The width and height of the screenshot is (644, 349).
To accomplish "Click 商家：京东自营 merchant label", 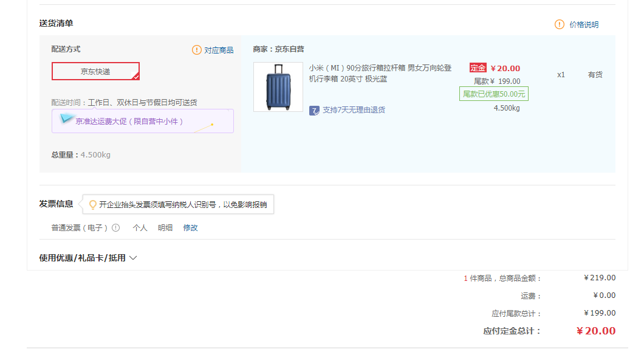I will (278, 49).
